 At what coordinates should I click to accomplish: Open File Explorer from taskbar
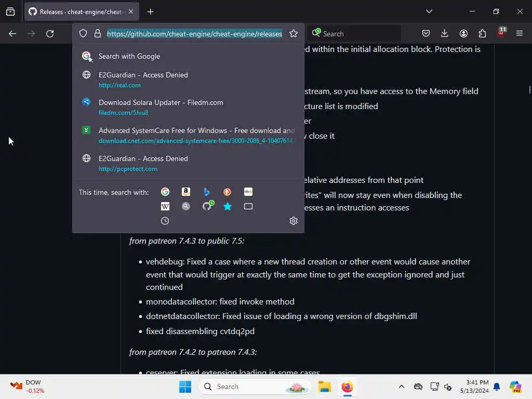coord(324,387)
